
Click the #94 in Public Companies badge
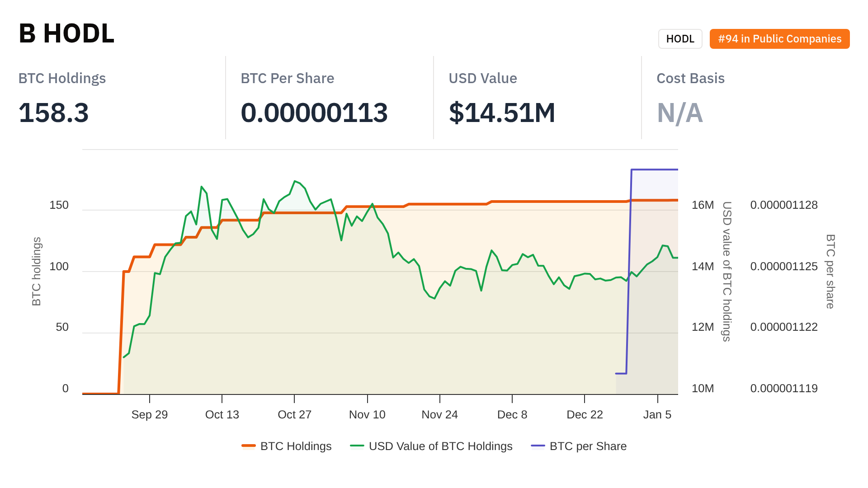779,39
